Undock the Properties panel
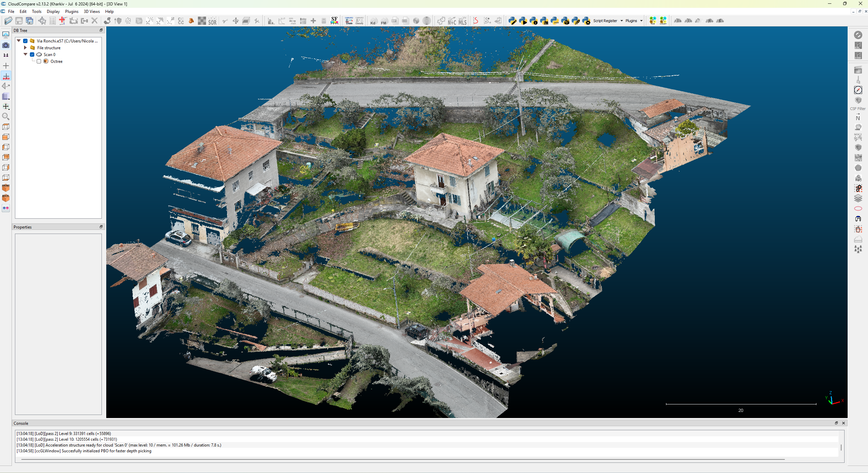 pos(101,227)
